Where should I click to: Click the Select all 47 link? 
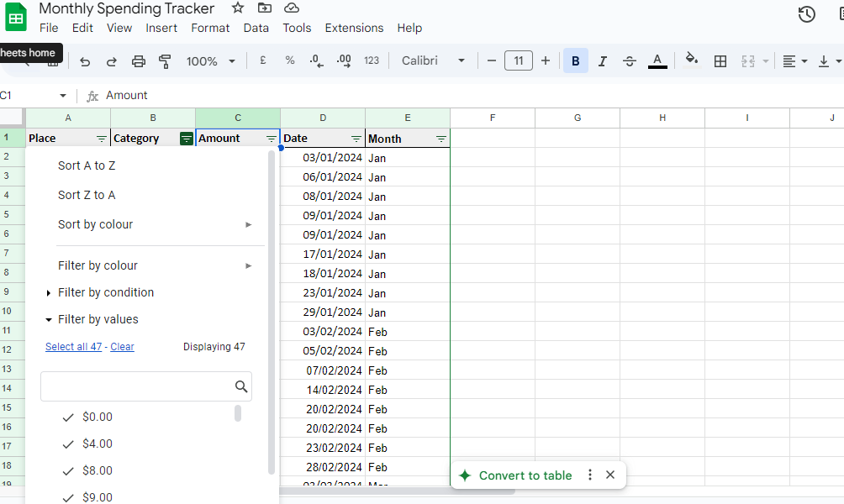pos(73,346)
